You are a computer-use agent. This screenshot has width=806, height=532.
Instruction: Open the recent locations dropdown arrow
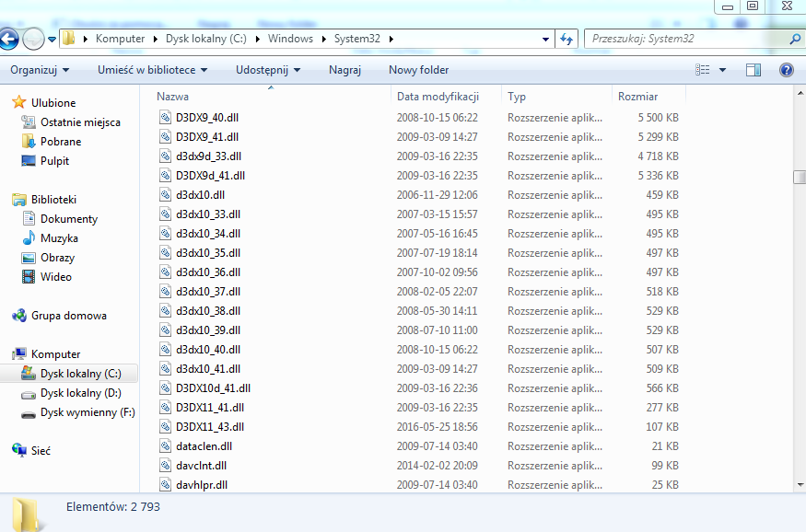[x=52, y=39]
